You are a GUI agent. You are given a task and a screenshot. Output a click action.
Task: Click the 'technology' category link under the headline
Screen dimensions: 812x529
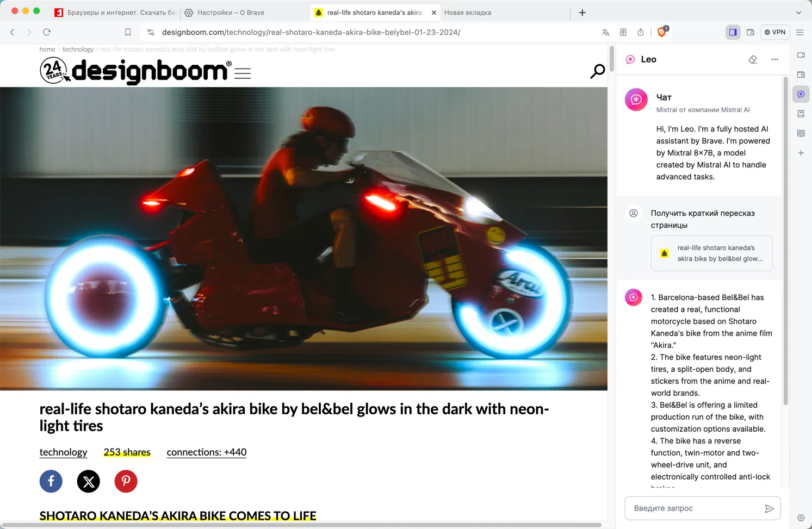pos(63,452)
